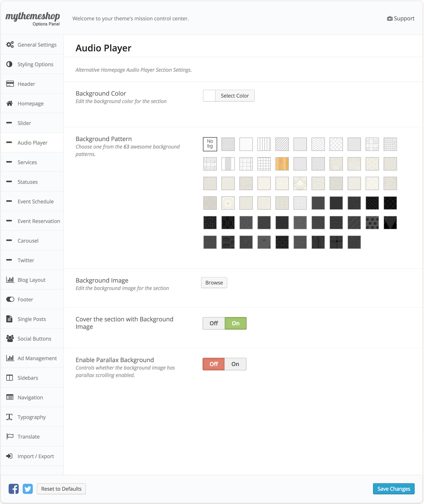Click the Select Color button

235,96
